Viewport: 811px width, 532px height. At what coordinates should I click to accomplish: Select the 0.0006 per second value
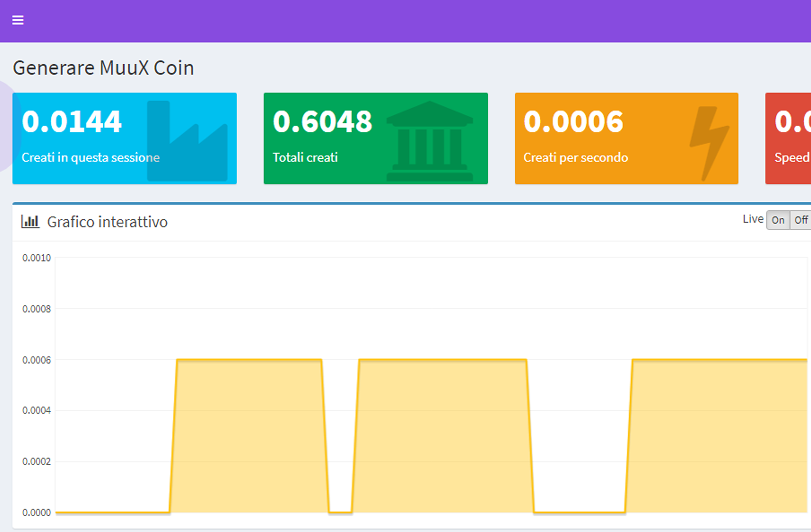click(573, 122)
